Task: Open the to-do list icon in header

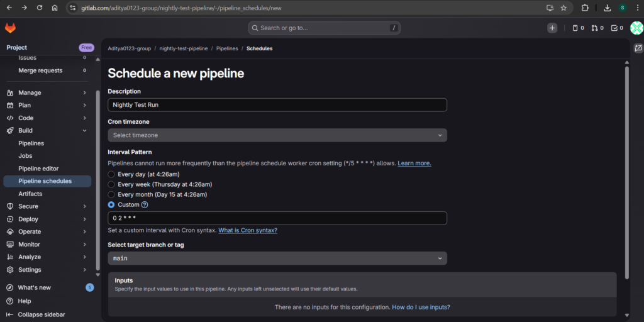Action: 617,28
